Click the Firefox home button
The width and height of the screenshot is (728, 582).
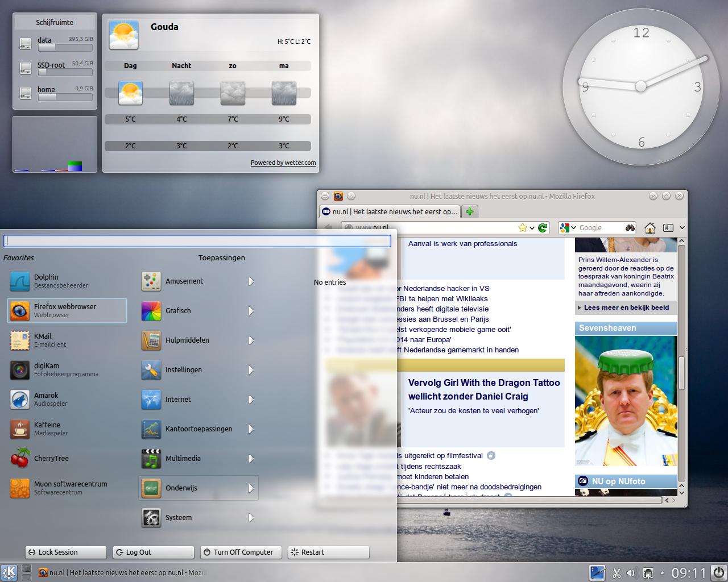coord(650,228)
